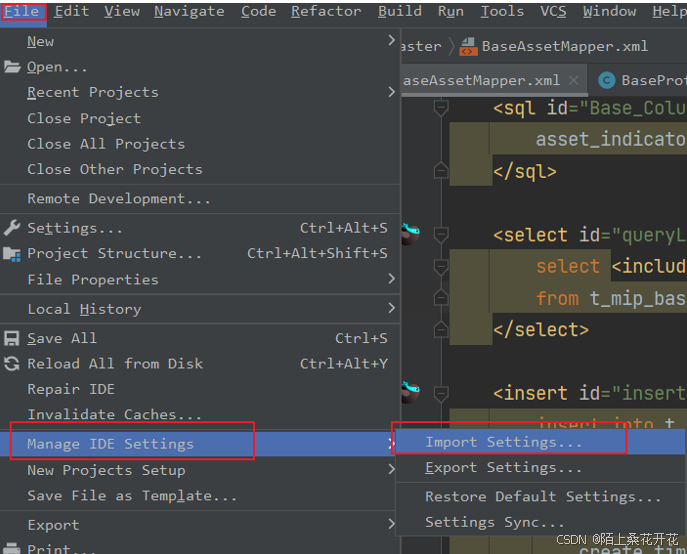The image size is (687, 554).
Task: Click the Project Structure icon
Action: click(x=12, y=253)
